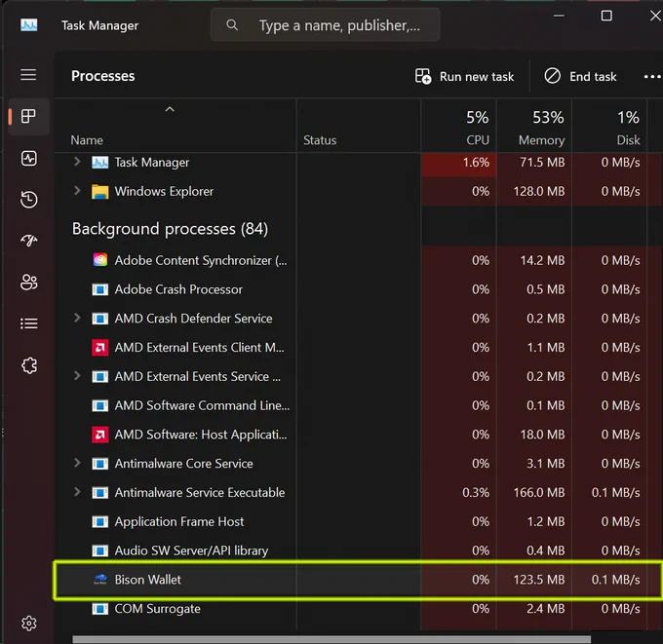Expand AMD External Events Service

coord(77,376)
